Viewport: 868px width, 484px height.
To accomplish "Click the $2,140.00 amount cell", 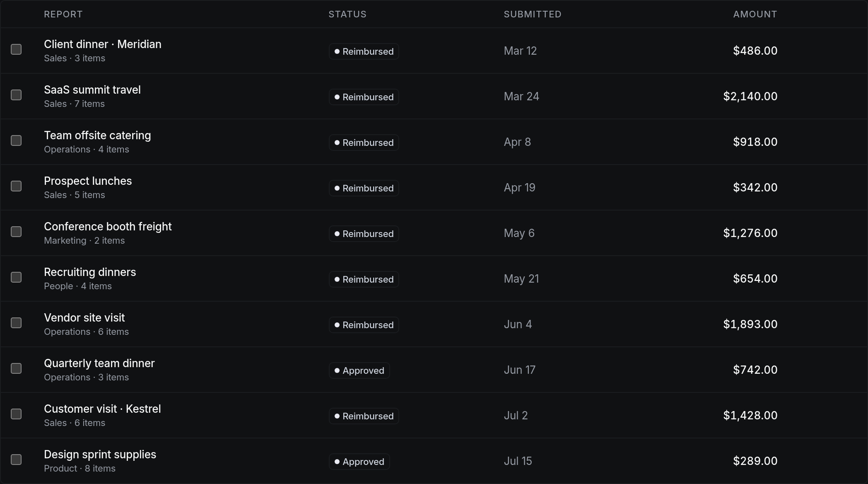I will coord(750,97).
